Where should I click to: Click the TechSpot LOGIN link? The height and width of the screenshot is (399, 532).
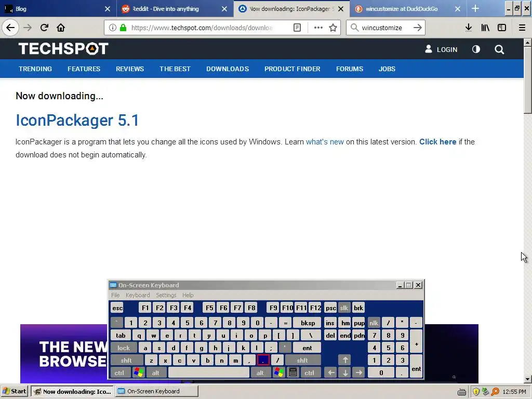coord(441,49)
